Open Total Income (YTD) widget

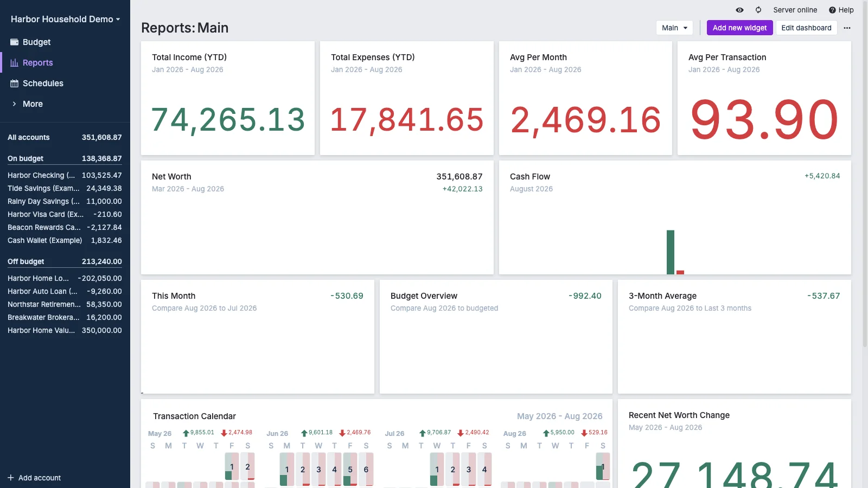pos(228,98)
